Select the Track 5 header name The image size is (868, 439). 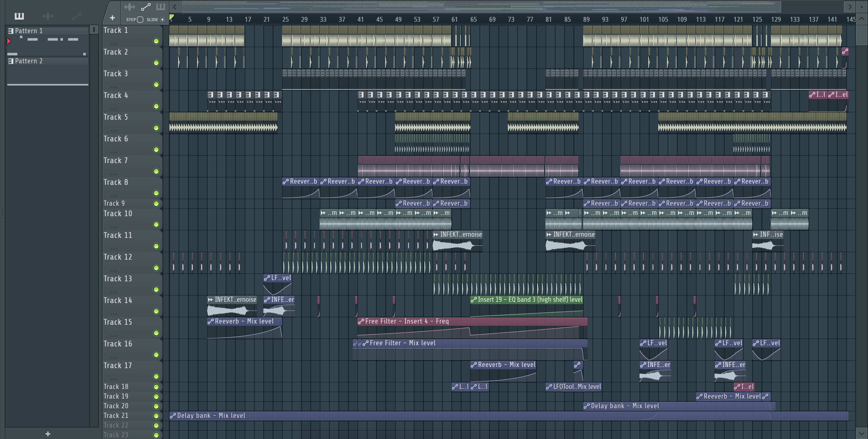(x=115, y=117)
